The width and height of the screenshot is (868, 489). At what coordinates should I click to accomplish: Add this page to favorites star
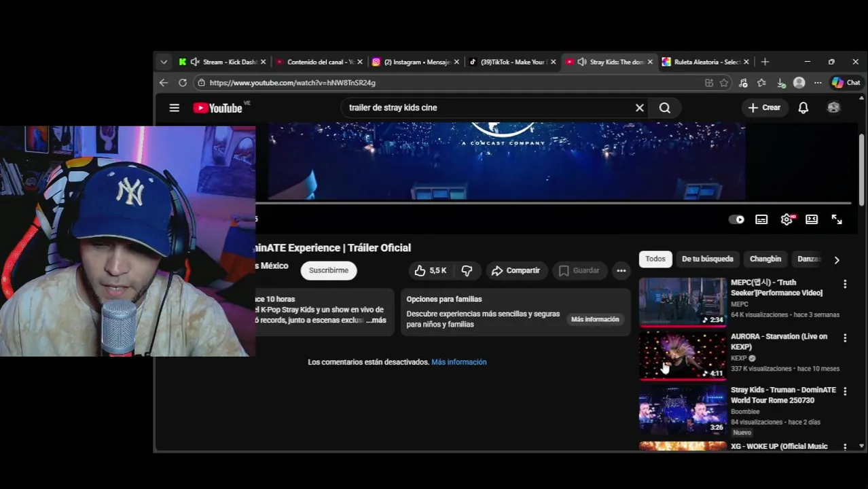pos(724,83)
